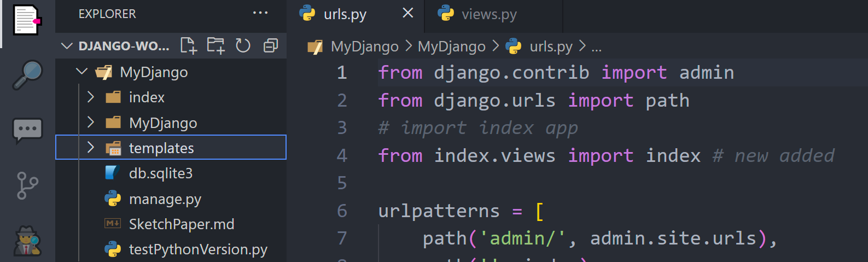The height and width of the screenshot is (262, 868).
Task: Refresh the Explorer file tree
Action: point(243,46)
